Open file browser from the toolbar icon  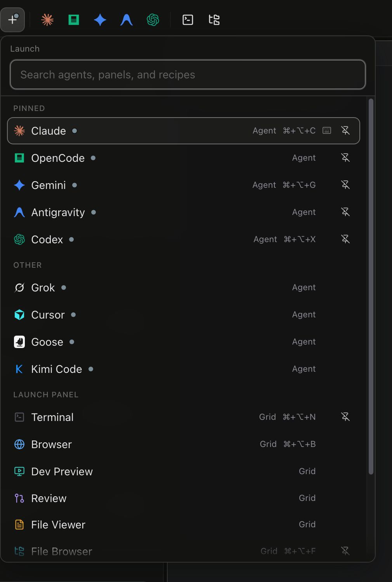coord(214,20)
